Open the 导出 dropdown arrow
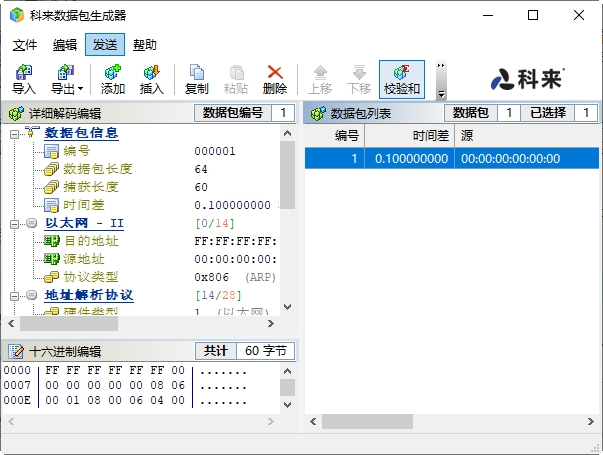603x455 pixels. 81,89
